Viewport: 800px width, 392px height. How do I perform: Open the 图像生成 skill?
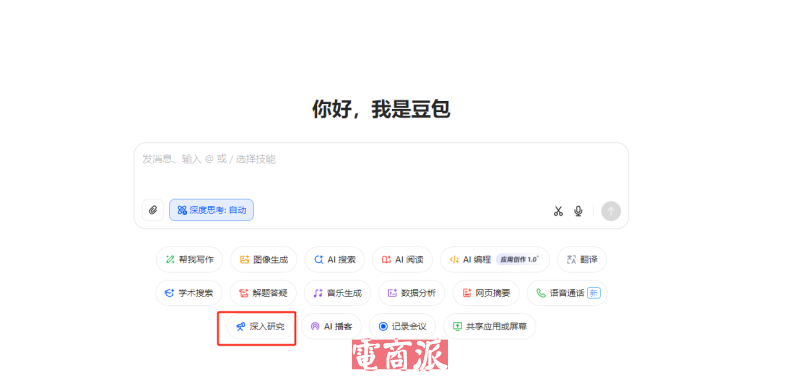click(x=263, y=259)
